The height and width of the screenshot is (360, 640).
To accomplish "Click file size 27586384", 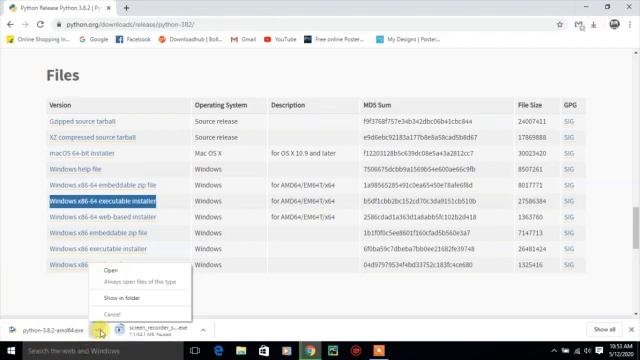I will click(532, 201).
